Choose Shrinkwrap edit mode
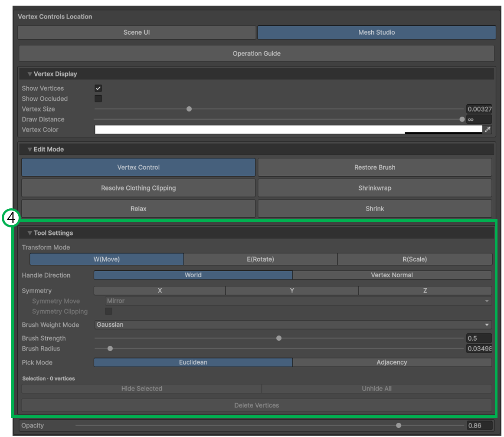The width and height of the screenshot is (504, 437). [x=375, y=188]
